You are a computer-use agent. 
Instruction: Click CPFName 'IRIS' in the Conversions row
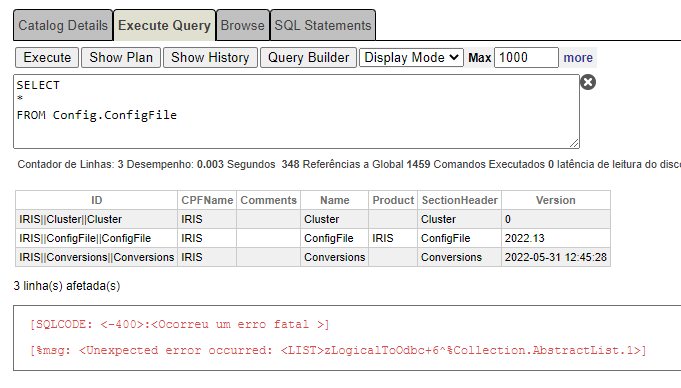coord(207,257)
